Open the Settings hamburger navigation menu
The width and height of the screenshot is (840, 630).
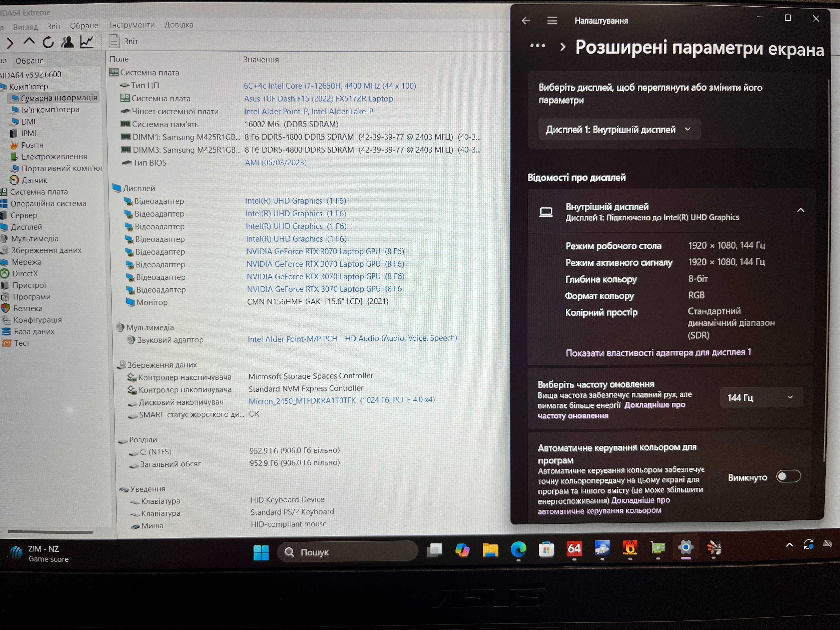(552, 20)
